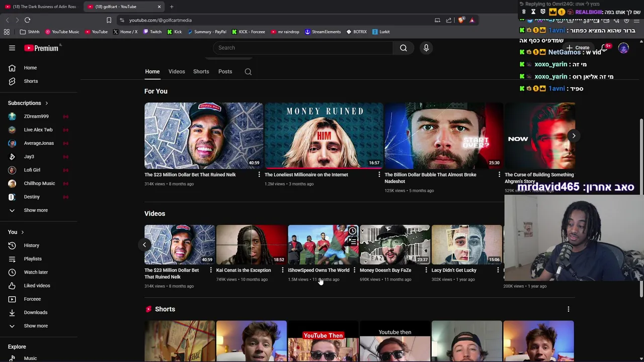Open the YouTube Music bookmark
The image size is (644, 362).
coord(62,32)
